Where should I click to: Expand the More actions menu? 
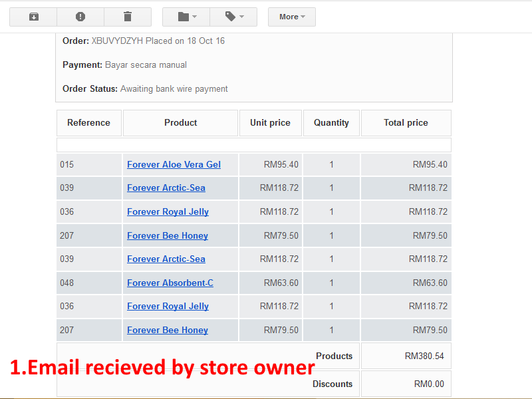pos(292,17)
